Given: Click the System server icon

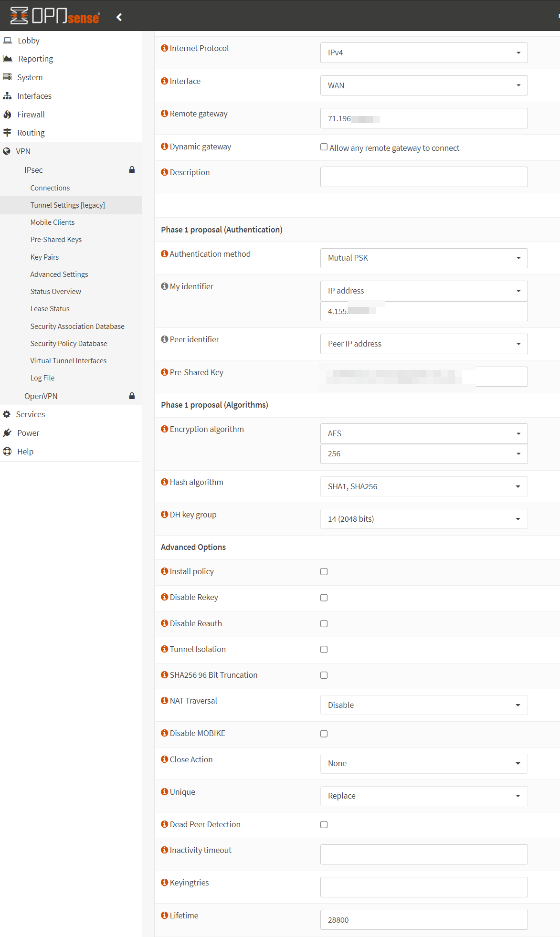Looking at the screenshot, I should coord(7,77).
